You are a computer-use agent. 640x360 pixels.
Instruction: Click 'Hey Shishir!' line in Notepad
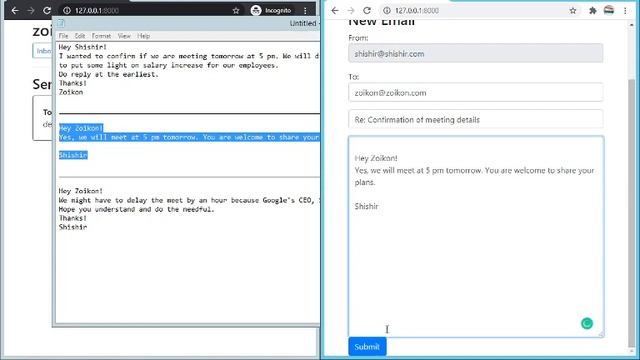[x=82, y=47]
